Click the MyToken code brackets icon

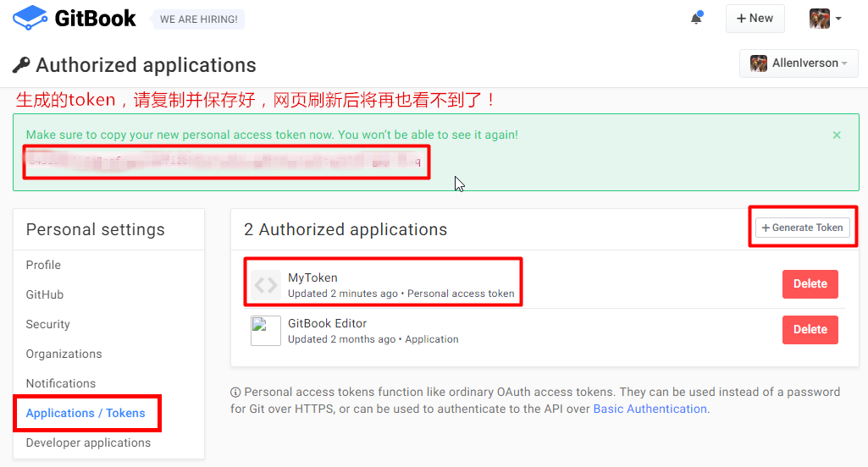pos(266,285)
